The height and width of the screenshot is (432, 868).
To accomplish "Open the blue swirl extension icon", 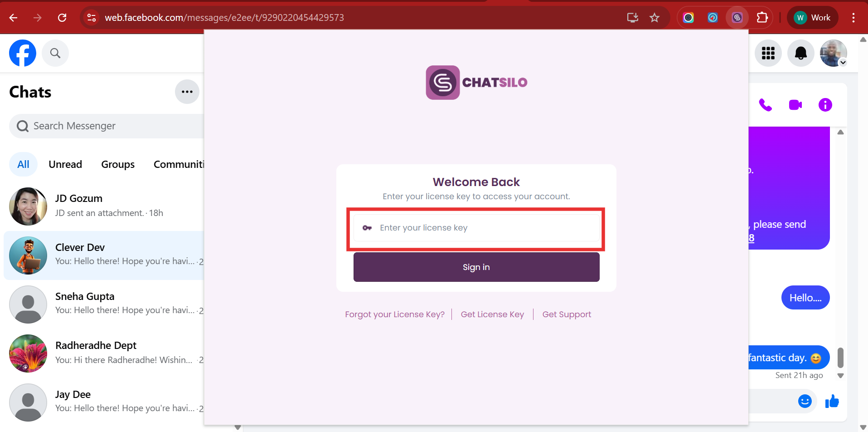I will [x=713, y=18].
